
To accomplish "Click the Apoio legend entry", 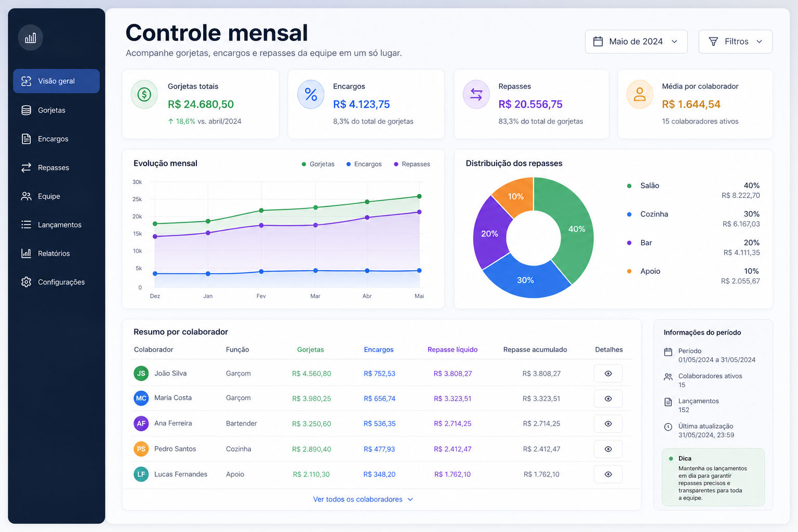I will tap(694, 276).
